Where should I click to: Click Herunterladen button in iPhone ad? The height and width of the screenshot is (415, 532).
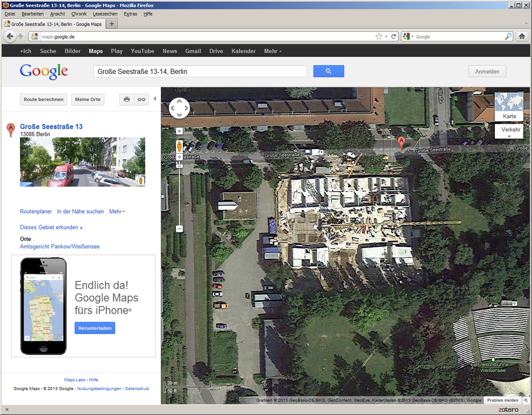tap(95, 328)
